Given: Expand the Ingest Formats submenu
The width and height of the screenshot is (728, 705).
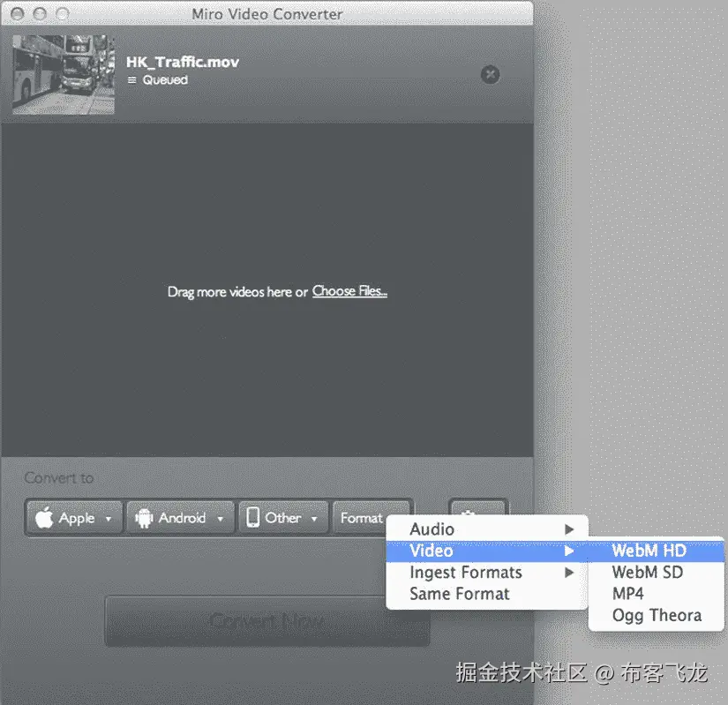Looking at the screenshot, I should tap(487, 573).
